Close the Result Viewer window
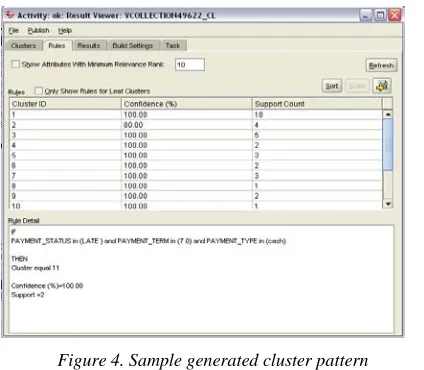The height and width of the screenshot is (370, 424). (x=395, y=15)
